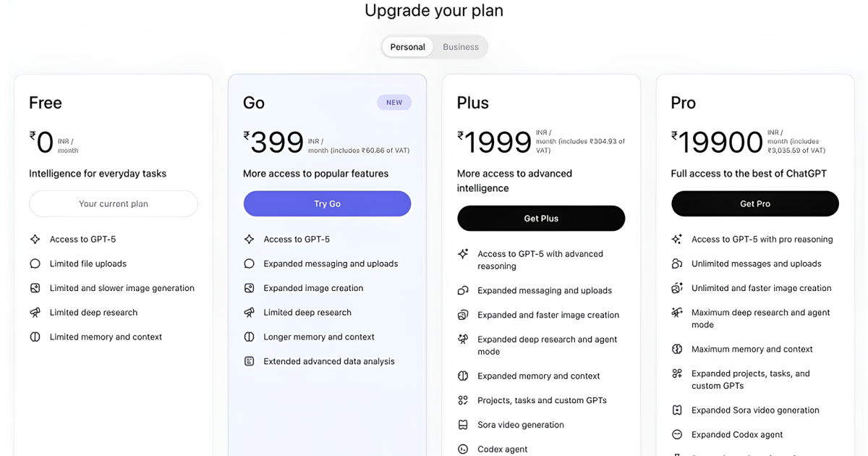Click the Get Plus button
Image resolution: width=868 pixels, height=456 pixels.
(541, 219)
